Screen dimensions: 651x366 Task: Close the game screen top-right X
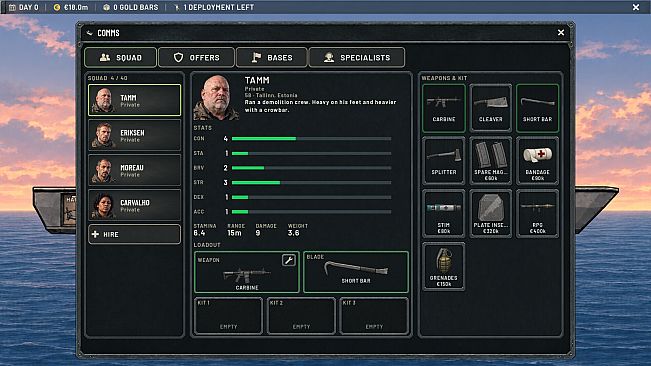click(x=636, y=7)
